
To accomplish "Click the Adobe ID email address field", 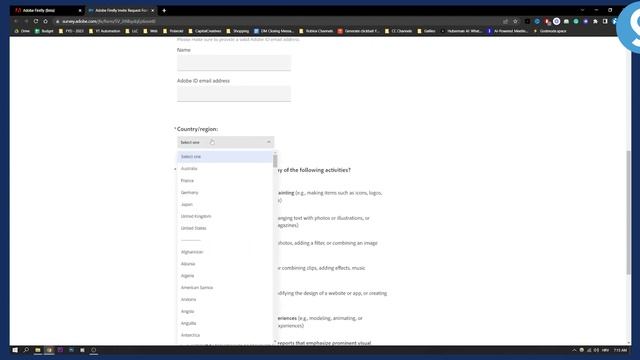I will 234,93.
